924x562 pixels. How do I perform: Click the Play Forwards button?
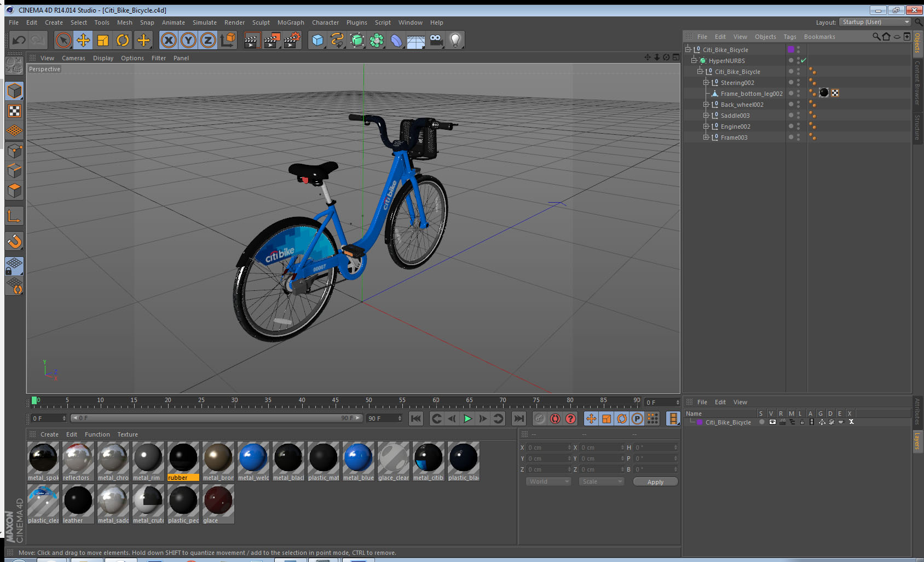pyautogui.click(x=467, y=418)
